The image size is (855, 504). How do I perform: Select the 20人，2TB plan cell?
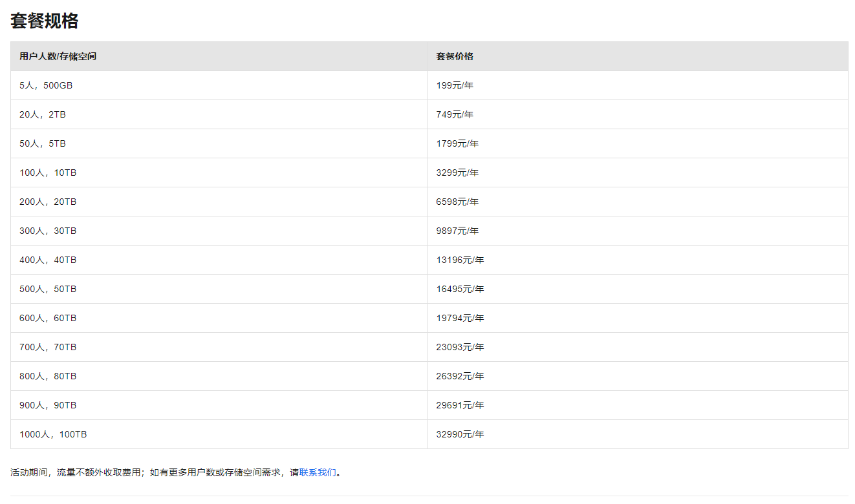tap(43, 114)
